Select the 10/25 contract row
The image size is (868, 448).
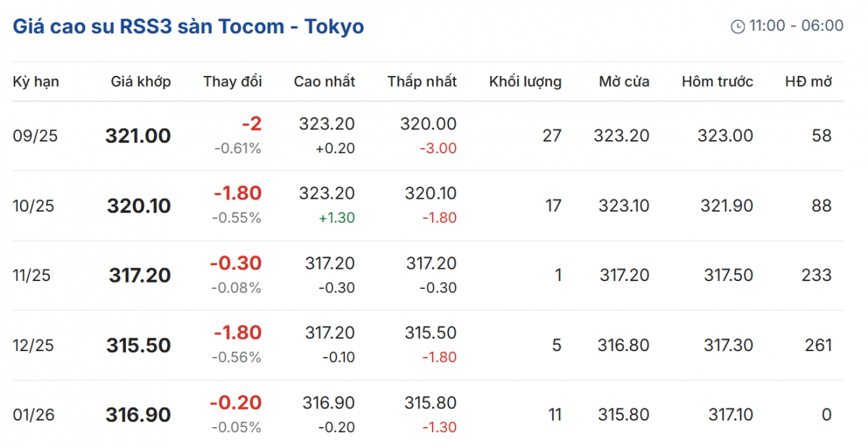[x=32, y=206]
